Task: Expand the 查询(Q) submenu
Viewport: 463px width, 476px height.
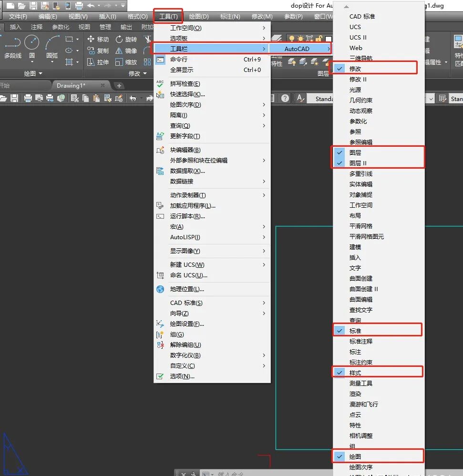Action: pyautogui.click(x=212, y=125)
